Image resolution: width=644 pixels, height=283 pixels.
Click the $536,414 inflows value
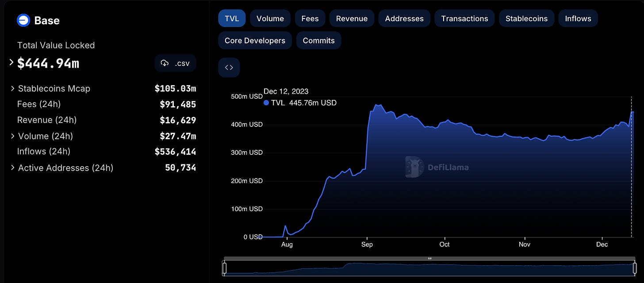[x=175, y=151]
